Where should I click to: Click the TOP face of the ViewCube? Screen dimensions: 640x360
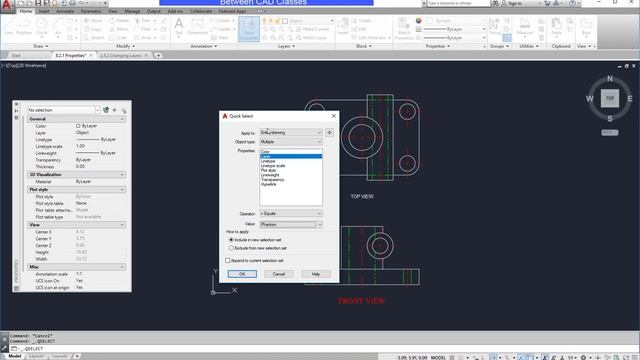tap(609, 98)
